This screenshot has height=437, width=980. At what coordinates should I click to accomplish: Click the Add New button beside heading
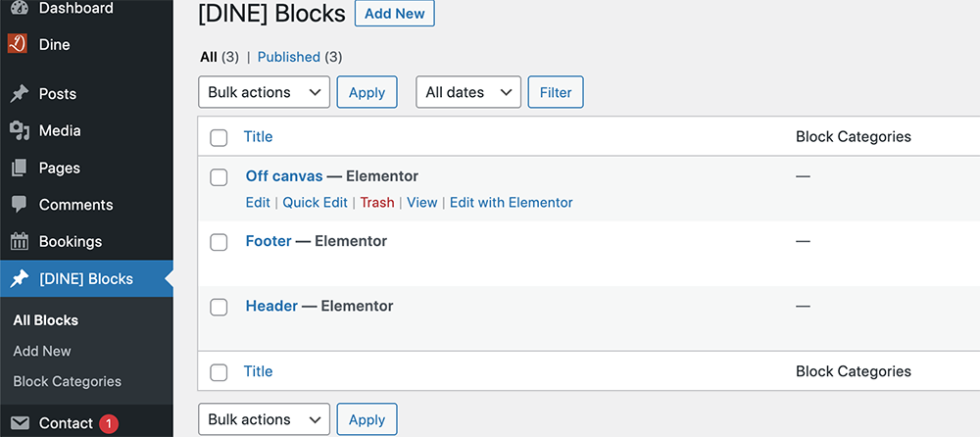(x=394, y=14)
